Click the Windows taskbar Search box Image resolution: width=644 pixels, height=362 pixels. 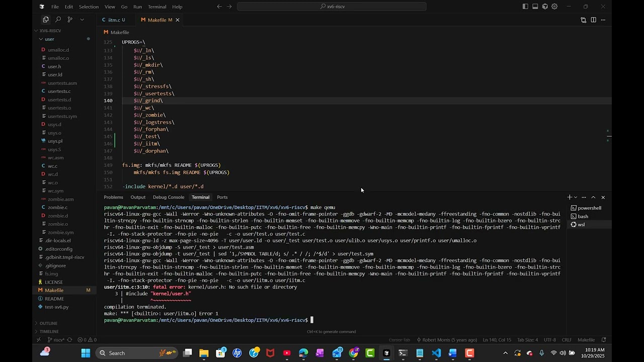coord(137,353)
